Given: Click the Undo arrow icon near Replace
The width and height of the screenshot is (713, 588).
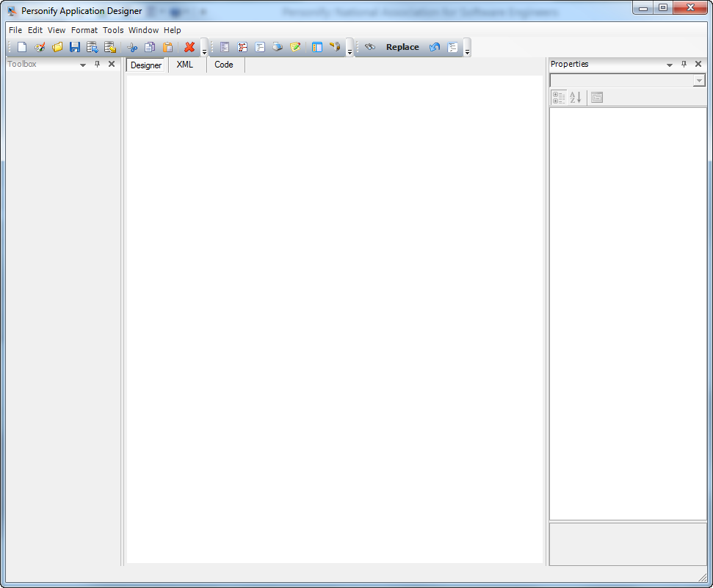Looking at the screenshot, I should pos(434,46).
